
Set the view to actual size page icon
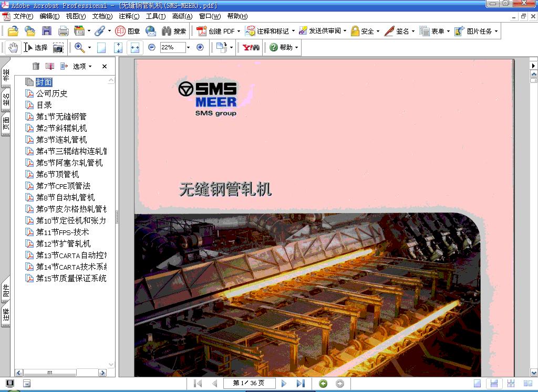(x=101, y=48)
